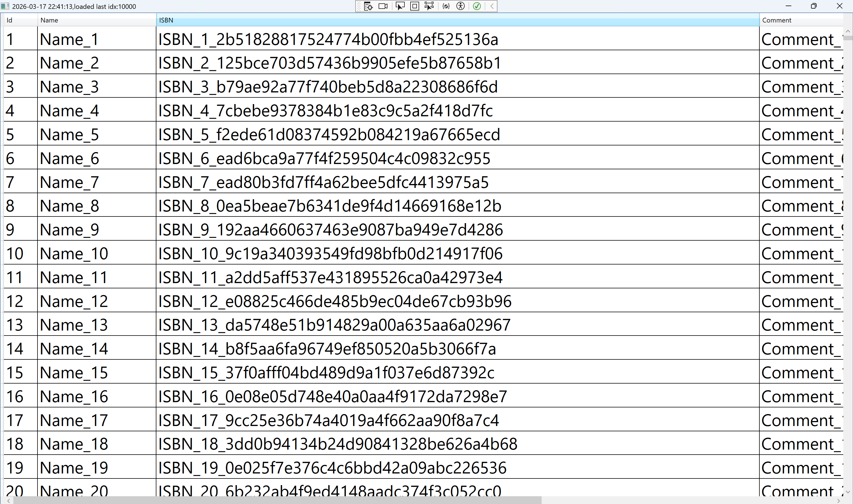
Task: Select the Name_17 cell
Action: coord(97,419)
